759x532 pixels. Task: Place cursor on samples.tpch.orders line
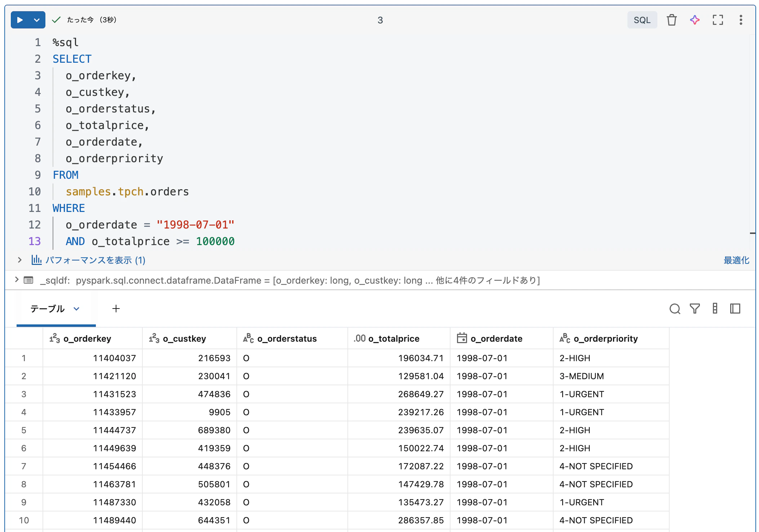(127, 191)
